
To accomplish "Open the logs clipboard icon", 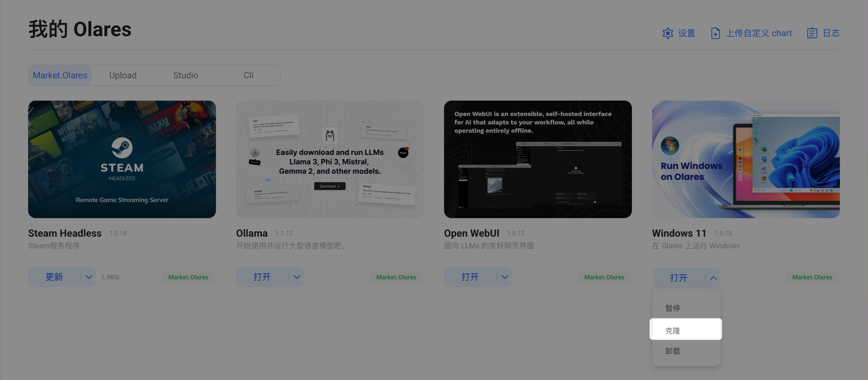I will pyautogui.click(x=812, y=33).
